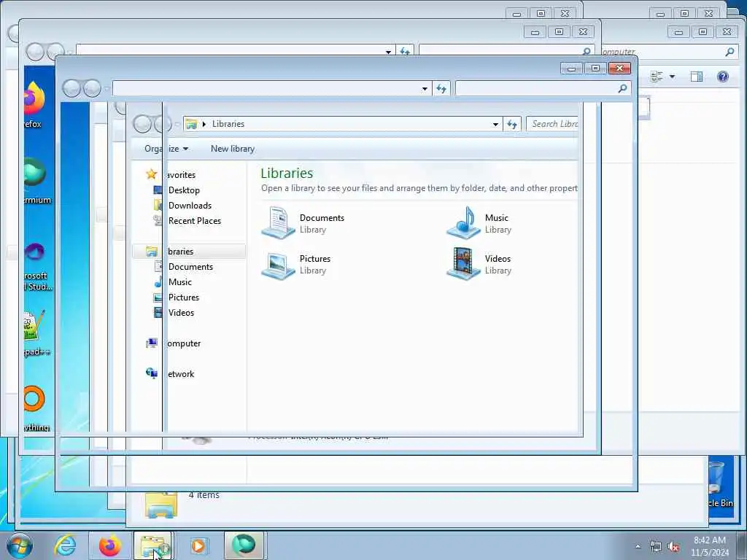Open the Pictures library icon

pos(279,265)
